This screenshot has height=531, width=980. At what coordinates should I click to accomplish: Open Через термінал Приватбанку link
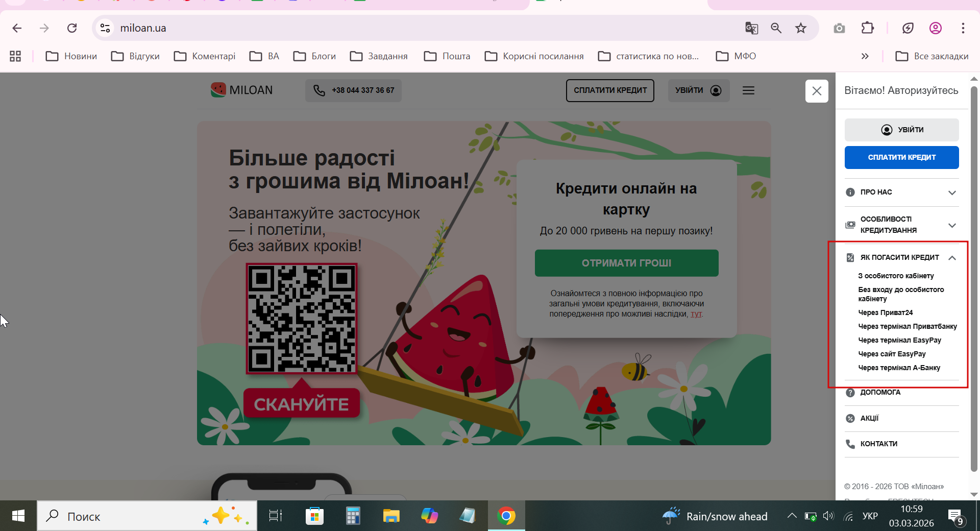coord(908,326)
